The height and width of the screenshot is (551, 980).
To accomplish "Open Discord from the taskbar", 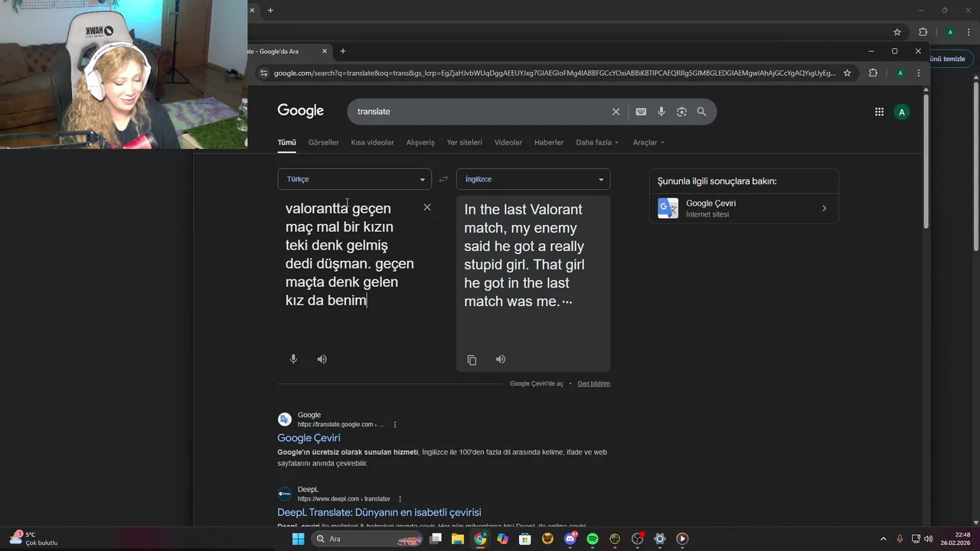I will pyautogui.click(x=570, y=539).
